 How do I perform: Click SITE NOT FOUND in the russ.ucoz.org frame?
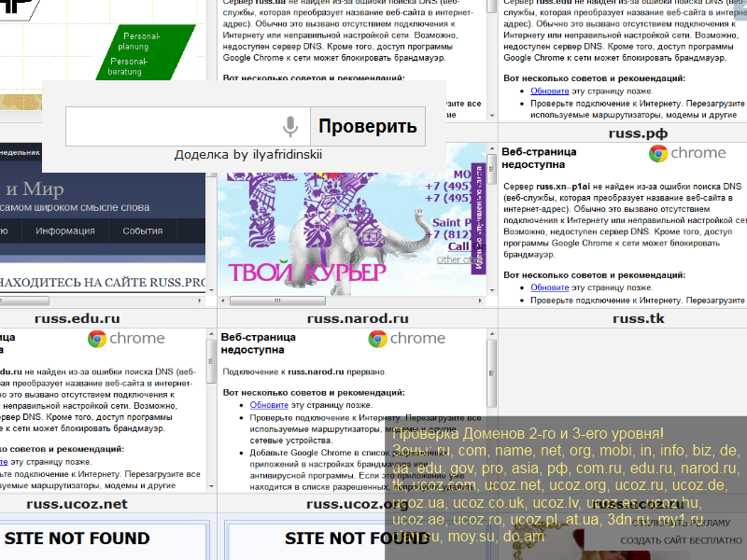click(358, 539)
